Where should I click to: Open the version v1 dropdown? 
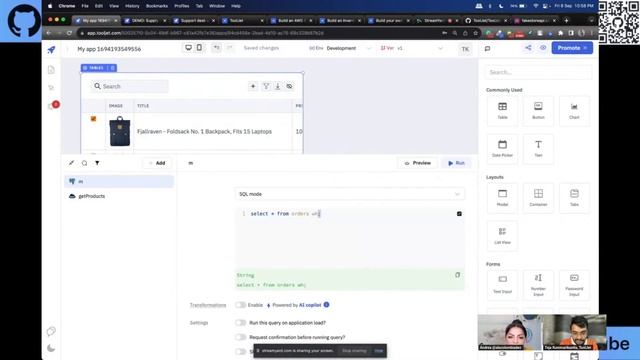click(411, 48)
